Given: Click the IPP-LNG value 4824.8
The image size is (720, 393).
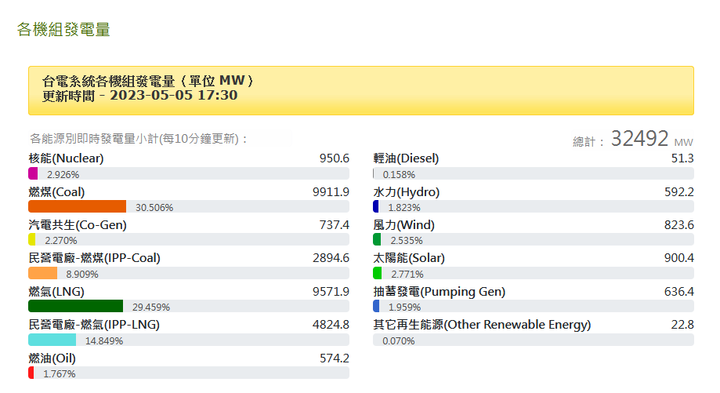Looking at the screenshot, I should tap(331, 325).
